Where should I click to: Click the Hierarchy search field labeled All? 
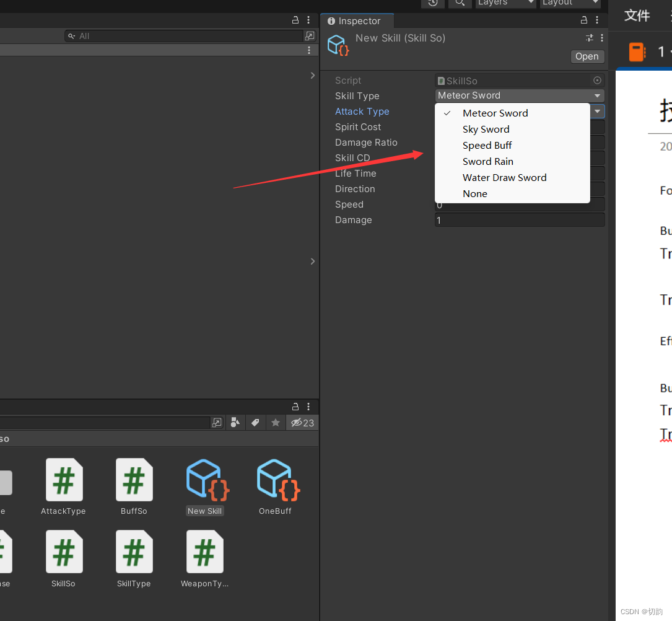[184, 36]
